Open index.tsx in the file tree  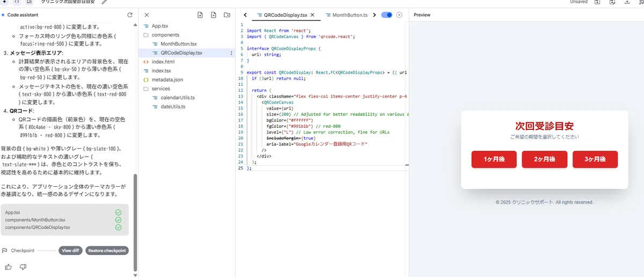tap(161, 71)
